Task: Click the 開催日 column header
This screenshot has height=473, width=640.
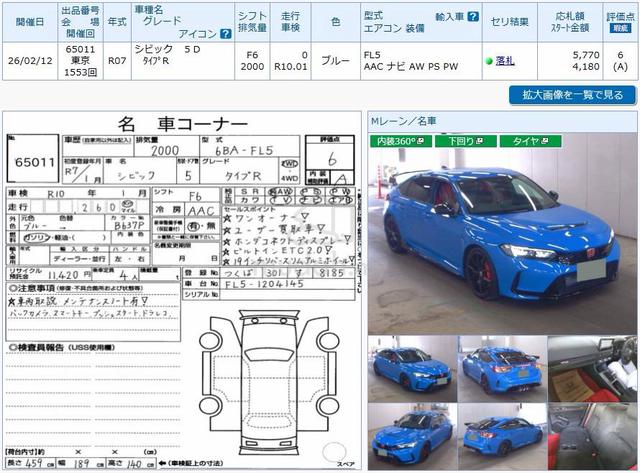Action: [30, 22]
